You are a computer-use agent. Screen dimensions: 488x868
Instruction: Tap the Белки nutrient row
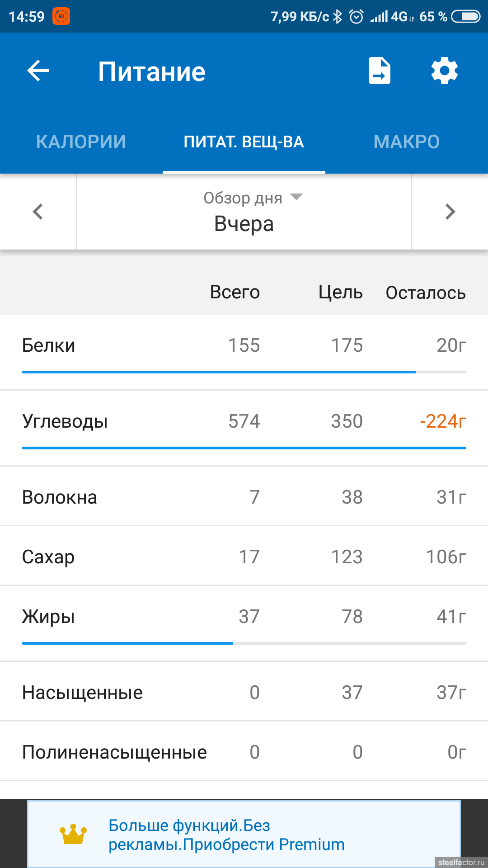[244, 346]
